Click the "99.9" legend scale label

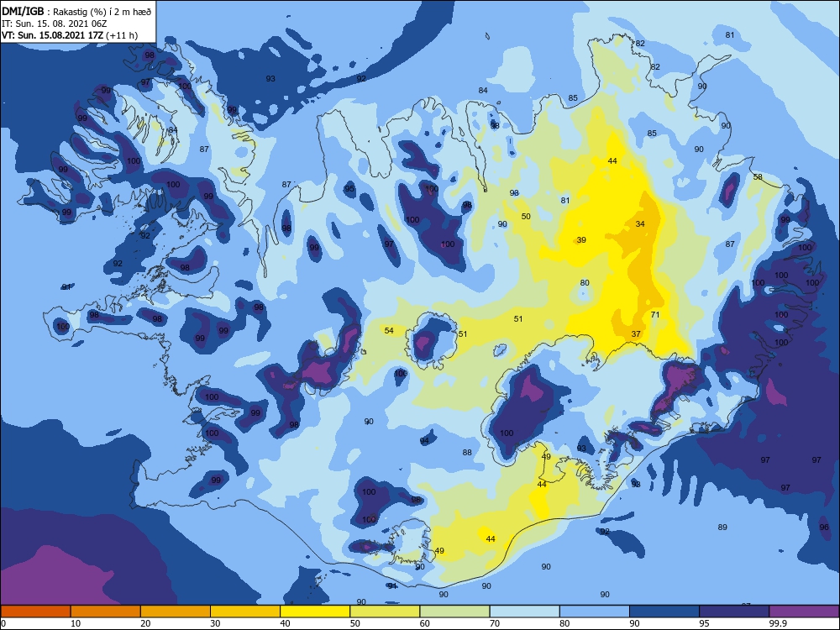(x=777, y=623)
